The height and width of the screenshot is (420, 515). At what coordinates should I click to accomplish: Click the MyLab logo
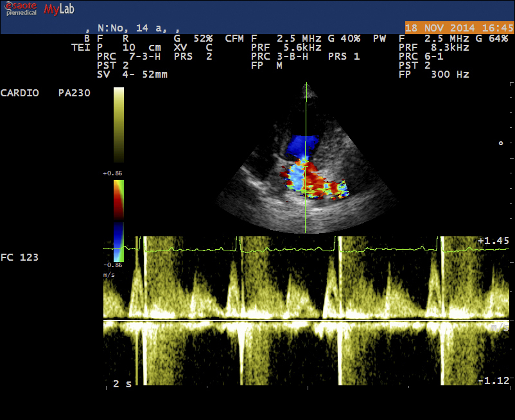click(59, 9)
